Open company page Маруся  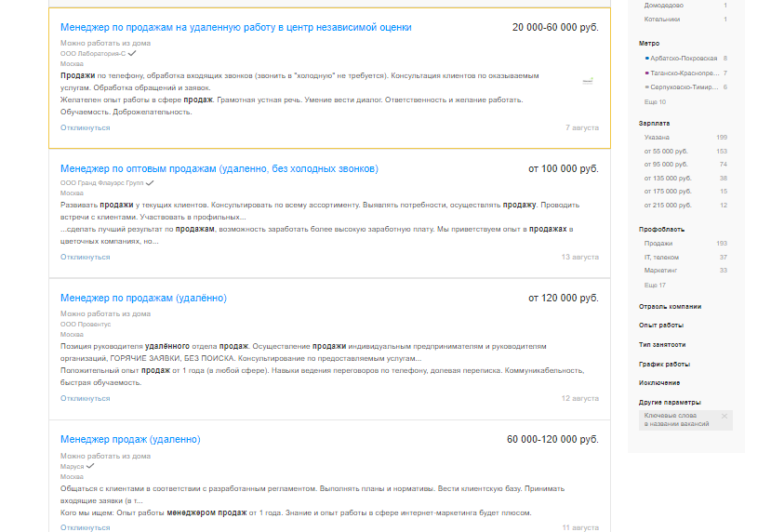73,467
